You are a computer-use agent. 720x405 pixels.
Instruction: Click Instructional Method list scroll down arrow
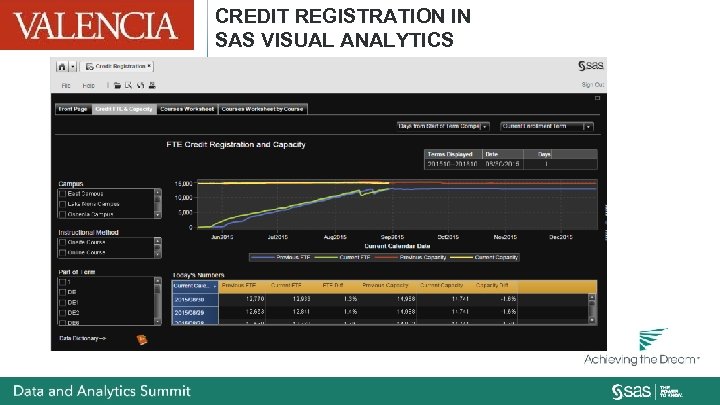coord(158,254)
